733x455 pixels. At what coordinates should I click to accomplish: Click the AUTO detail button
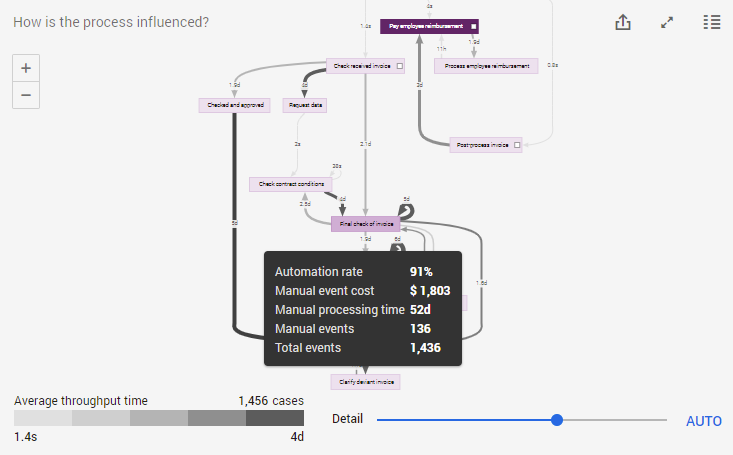[x=703, y=421]
